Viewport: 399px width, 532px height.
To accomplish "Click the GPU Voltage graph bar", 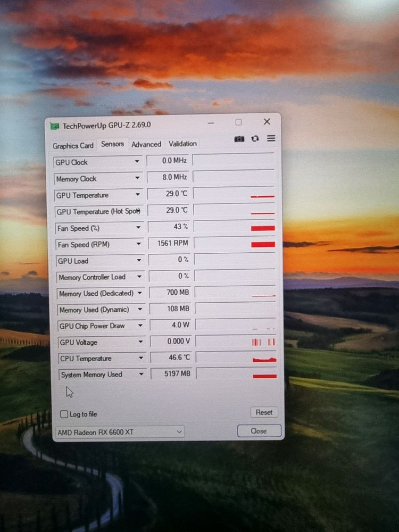I will (x=236, y=342).
